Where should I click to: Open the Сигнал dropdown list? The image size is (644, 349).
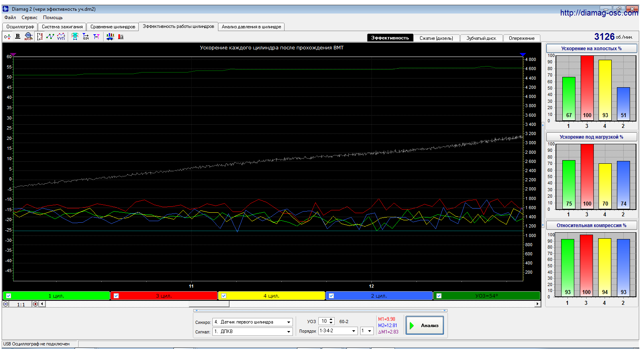(289, 331)
